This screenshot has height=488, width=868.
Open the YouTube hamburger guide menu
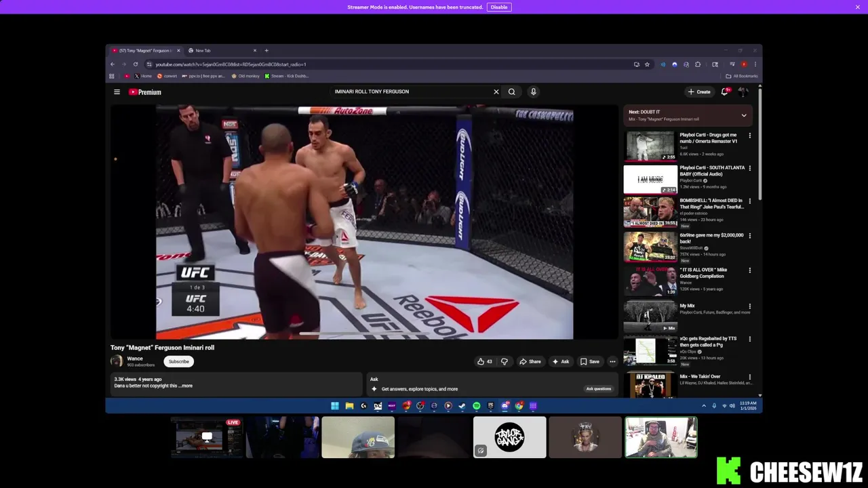[x=117, y=91]
